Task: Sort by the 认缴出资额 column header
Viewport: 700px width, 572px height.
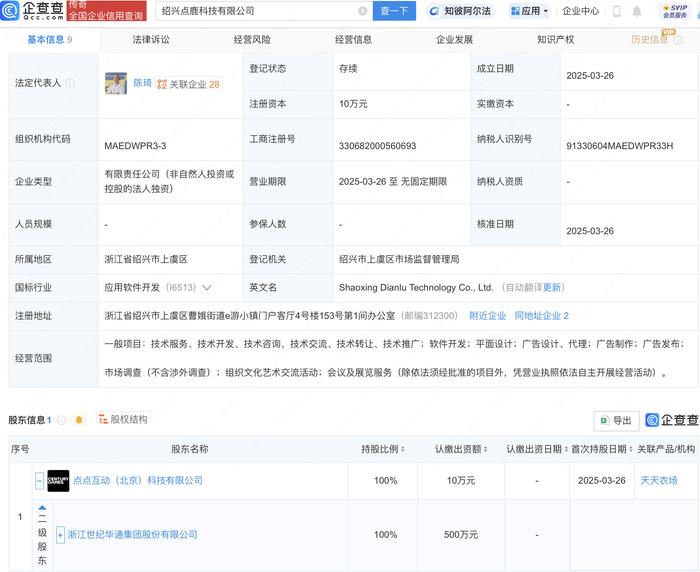Action: click(461, 449)
